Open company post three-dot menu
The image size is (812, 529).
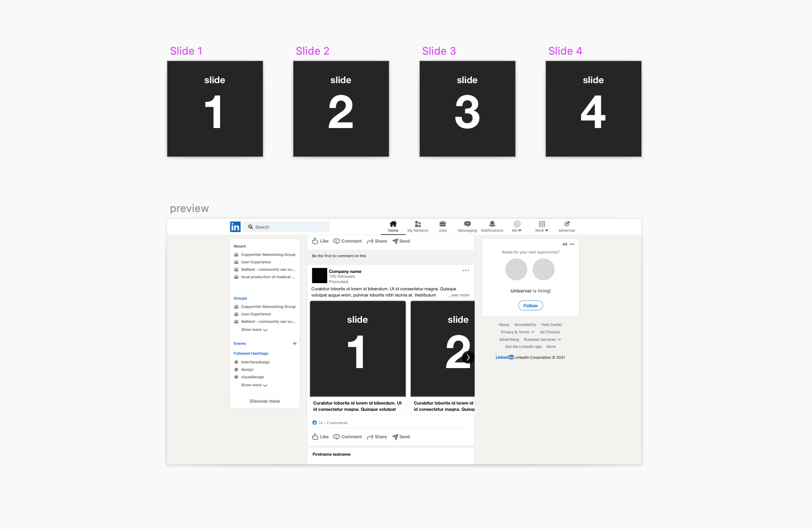pyautogui.click(x=466, y=270)
